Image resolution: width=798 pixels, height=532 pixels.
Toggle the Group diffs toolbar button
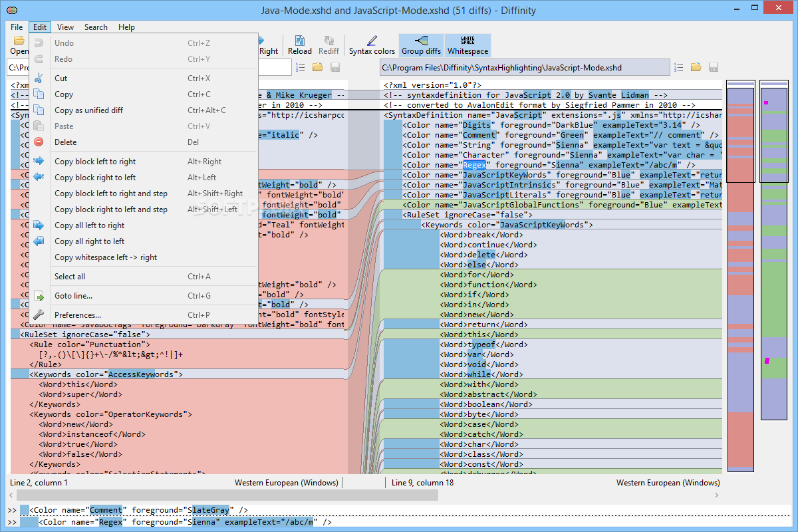[421, 45]
